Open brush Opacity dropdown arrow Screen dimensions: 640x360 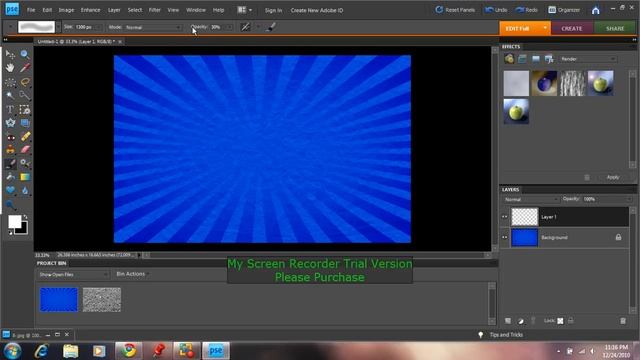click(x=229, y=27)
